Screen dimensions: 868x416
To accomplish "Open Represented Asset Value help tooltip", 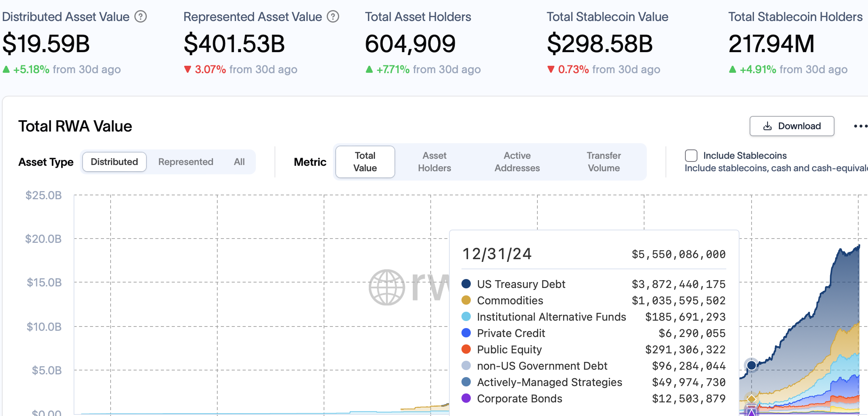I will (x=333, y=16).
